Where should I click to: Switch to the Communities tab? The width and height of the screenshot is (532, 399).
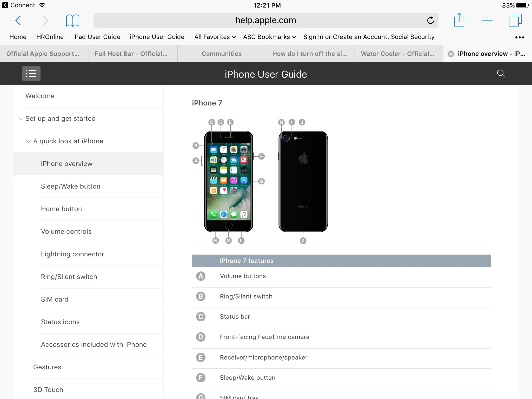(x=222, y=54)
